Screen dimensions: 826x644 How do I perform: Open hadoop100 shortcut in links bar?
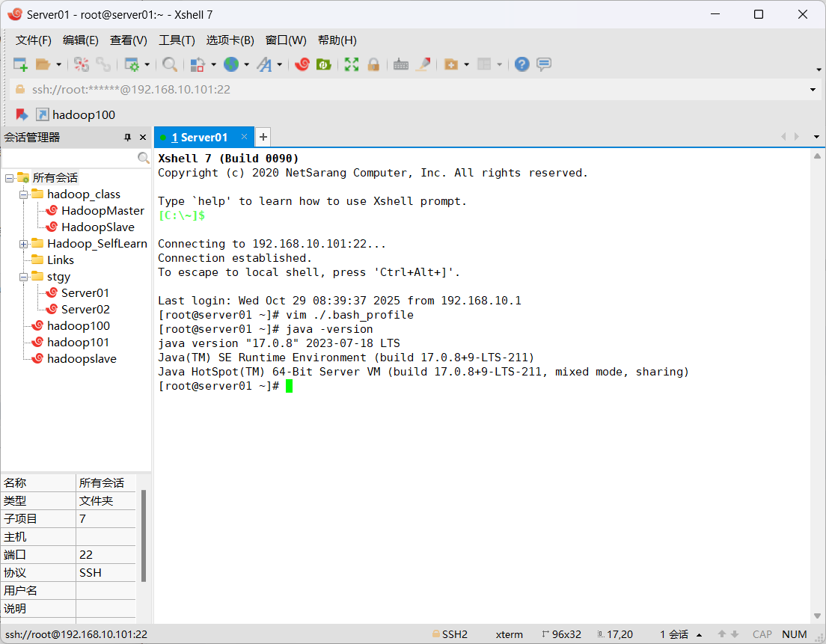click(x=76, y=114)
